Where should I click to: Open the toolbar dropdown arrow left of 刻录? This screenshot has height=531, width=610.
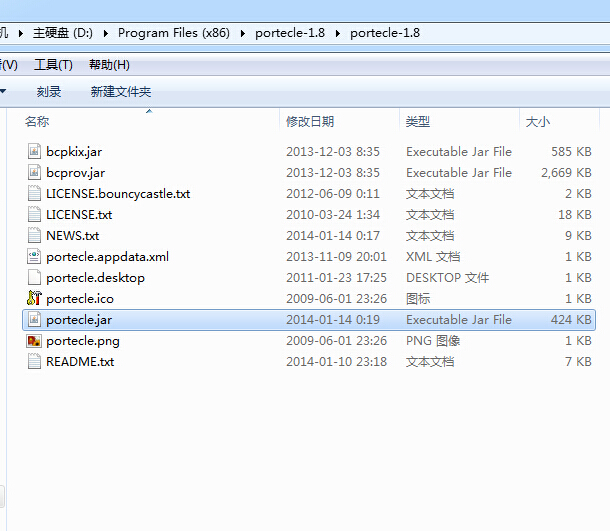pyautogui.click(x=3, y=92)
